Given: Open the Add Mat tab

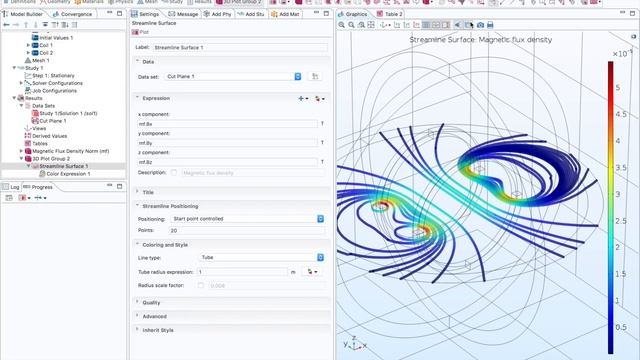Looking at the screenshot, I should tap(285, 14).
